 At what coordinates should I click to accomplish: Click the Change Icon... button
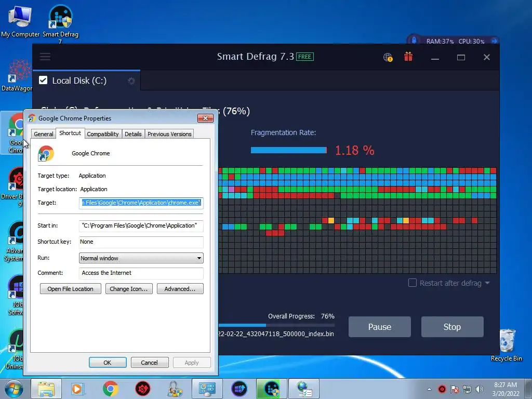tap(129, 289)
